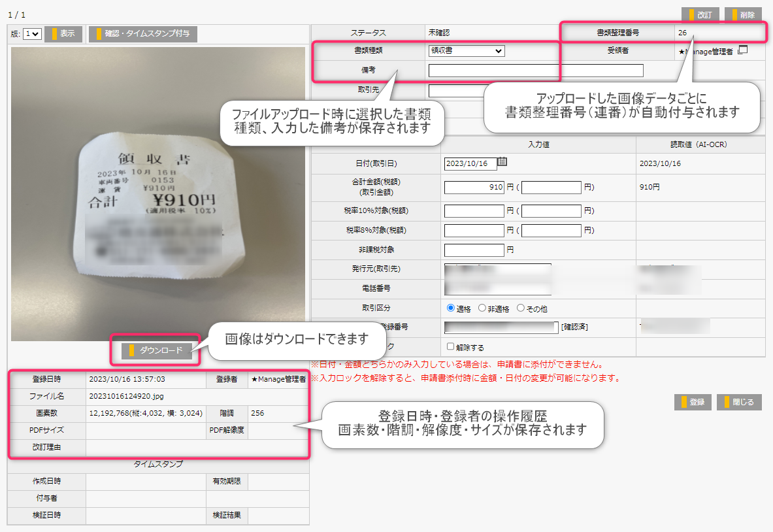Select the 適格 radio button

[450, 308]
